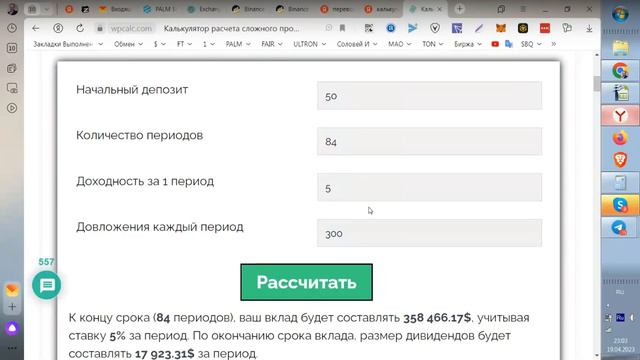Open the play icon in sidebar
The width and height of the screenshot is (640, 360).
[x=12, y=108]
